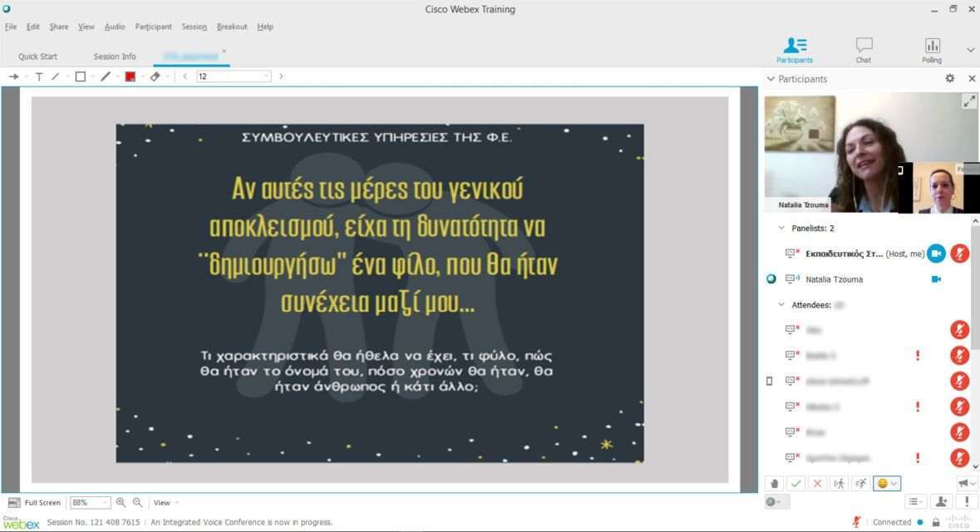Click the green Yes checkmark feedback
Image resolution: width=980 pixels, height=532 pixels.
795,483
